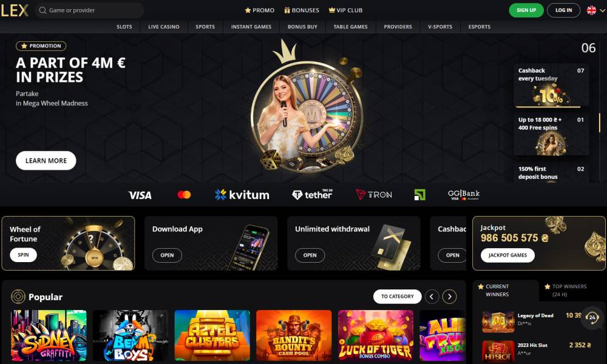Show previous Popular games with left arrow
Screen dimensions: 607x364
432,297
